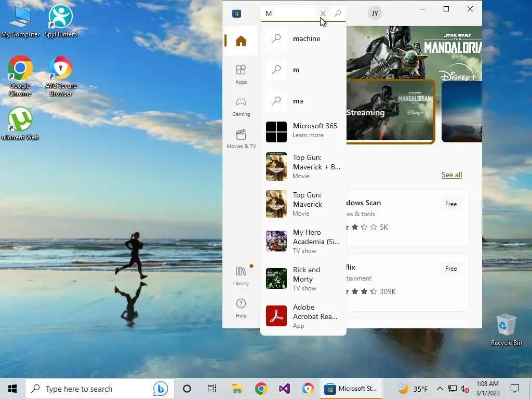
Task: Maximize the Microsoft Store window
Action: [446, 9]
